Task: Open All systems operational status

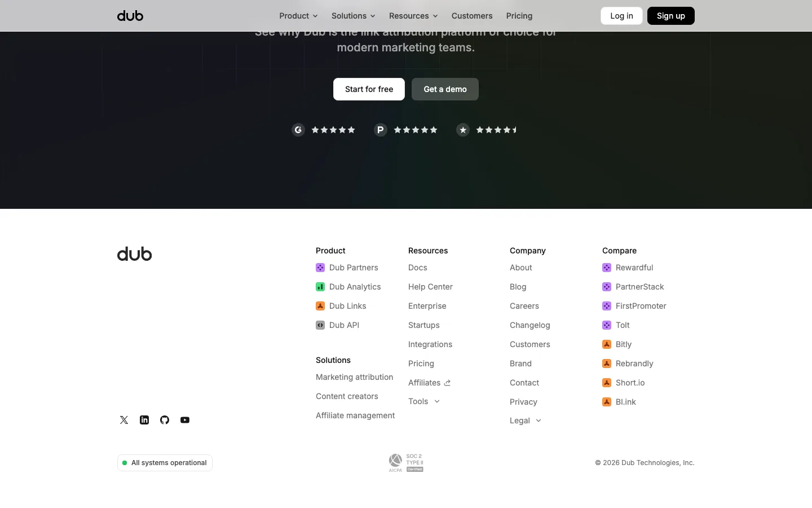Action: 165,463
